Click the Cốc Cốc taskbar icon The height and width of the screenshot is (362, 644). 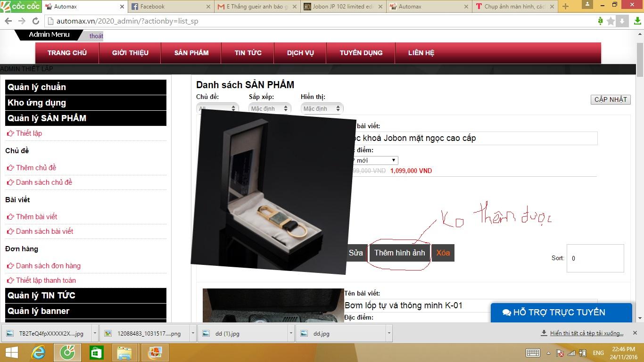click(67, 353)
